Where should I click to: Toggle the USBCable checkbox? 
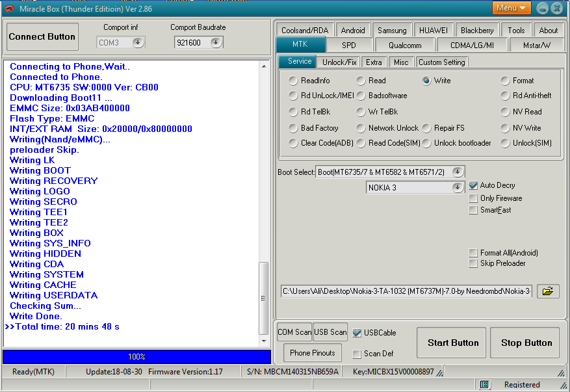tap(357, 333)
